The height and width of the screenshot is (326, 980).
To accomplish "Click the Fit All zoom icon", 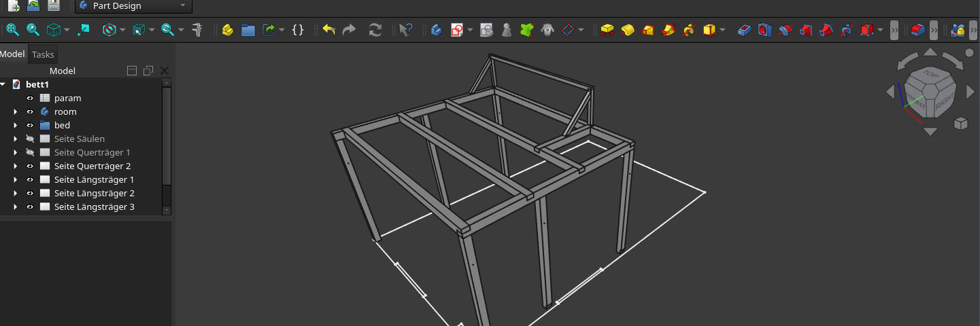I will click(x=12, y=30).
